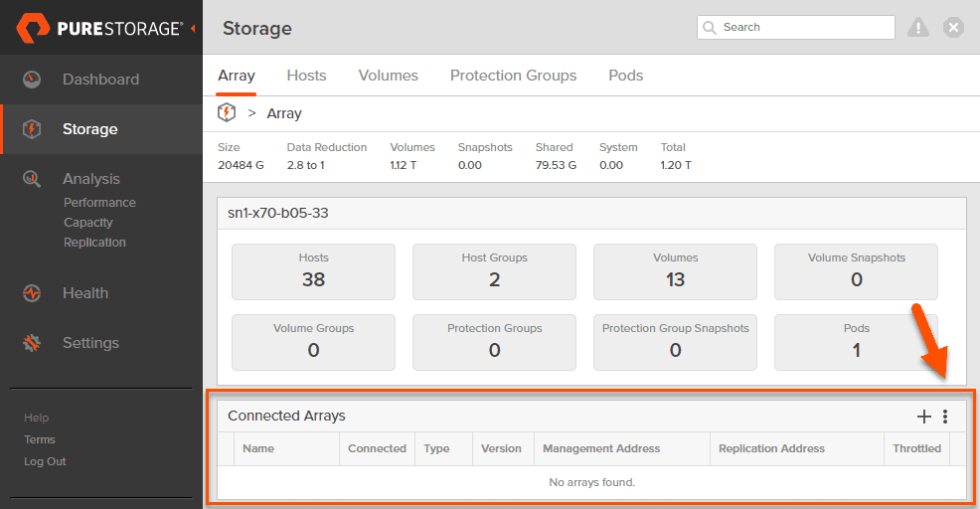Open the alerts warning triangle icon
The image size is (980, 509).
pos(918,28)
